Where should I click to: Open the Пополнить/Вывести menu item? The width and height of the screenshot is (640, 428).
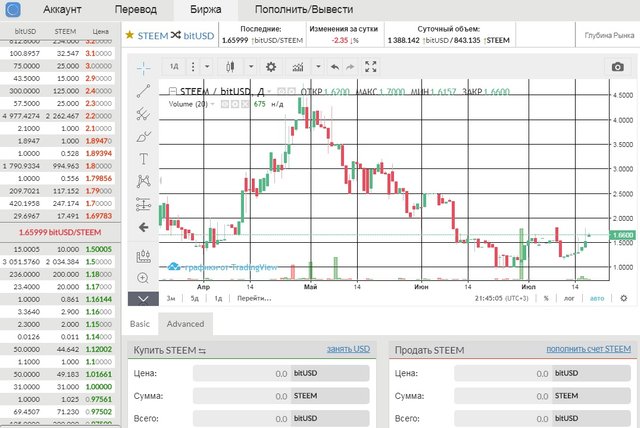click(304, 9)
